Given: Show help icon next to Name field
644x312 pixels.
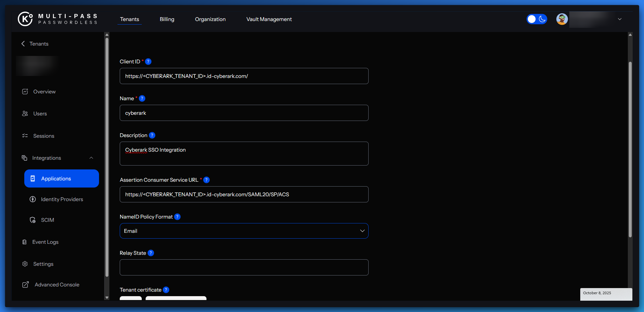Looking at the screenshot, I should coord(142,98).
